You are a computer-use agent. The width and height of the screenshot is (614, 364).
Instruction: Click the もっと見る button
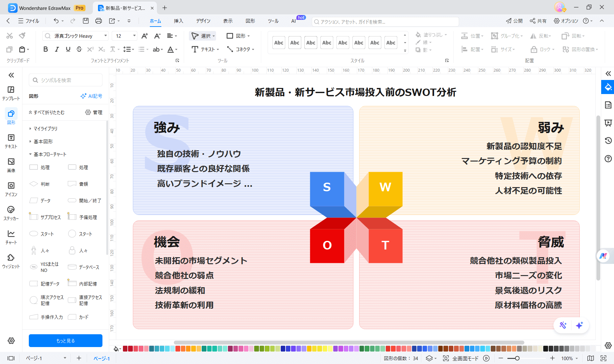[65, 340]
